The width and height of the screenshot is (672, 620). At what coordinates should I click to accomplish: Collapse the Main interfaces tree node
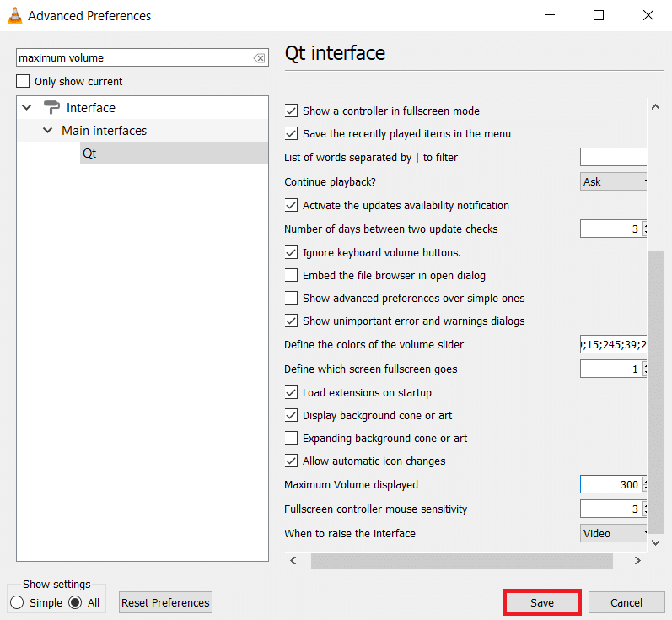[48, 131]
